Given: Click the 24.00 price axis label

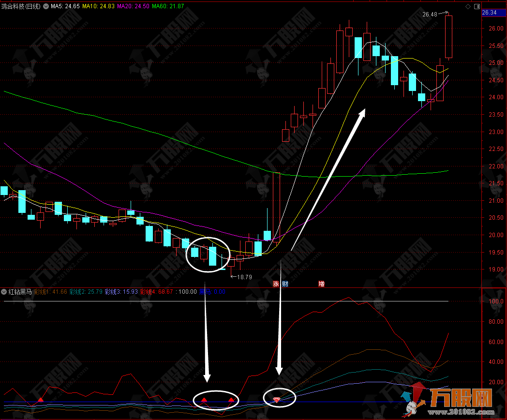Looking at the screenshot, I should 496,97.
